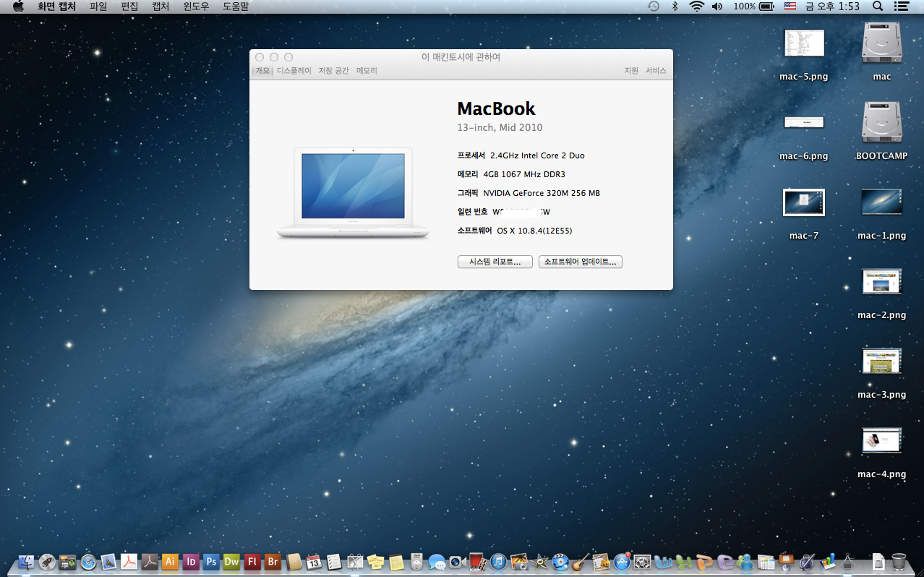Image resolution: width=924 pixels, height=577 pixels.
Task: Select the mac-1.png desktop file thumbnail
Action: coord(881,202)
